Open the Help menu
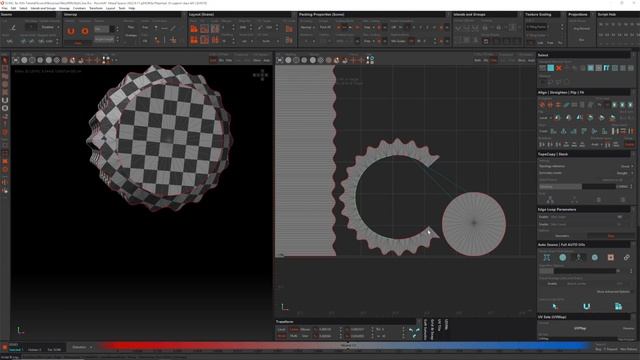This screenshot has height=360, width=640. 132,8
